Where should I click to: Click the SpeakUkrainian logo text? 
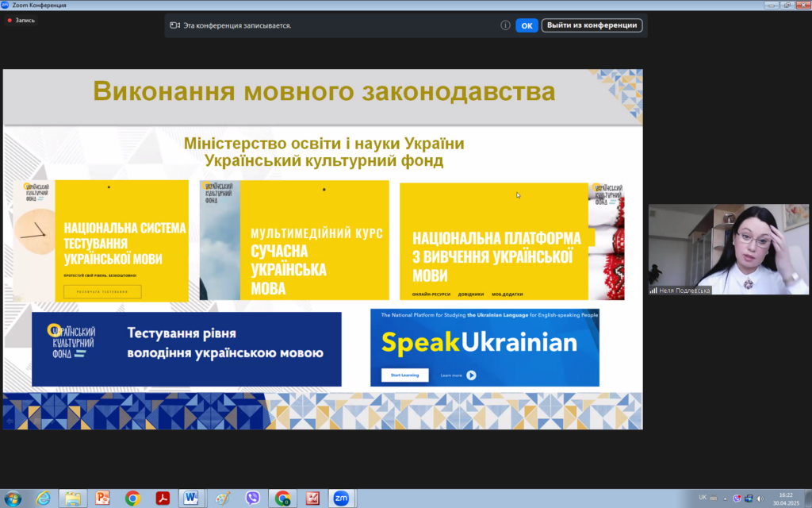(x=479, y=343)
